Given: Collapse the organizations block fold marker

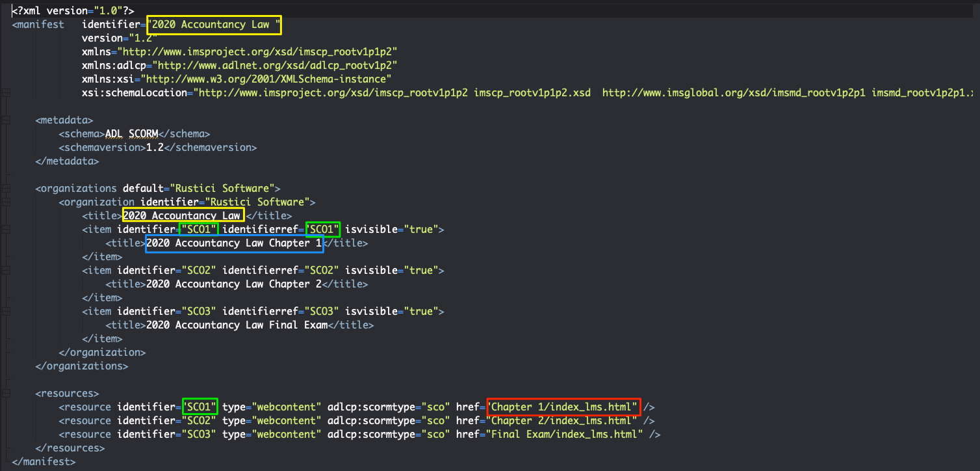Looking at the screenshot, I should tap(6, 189).
